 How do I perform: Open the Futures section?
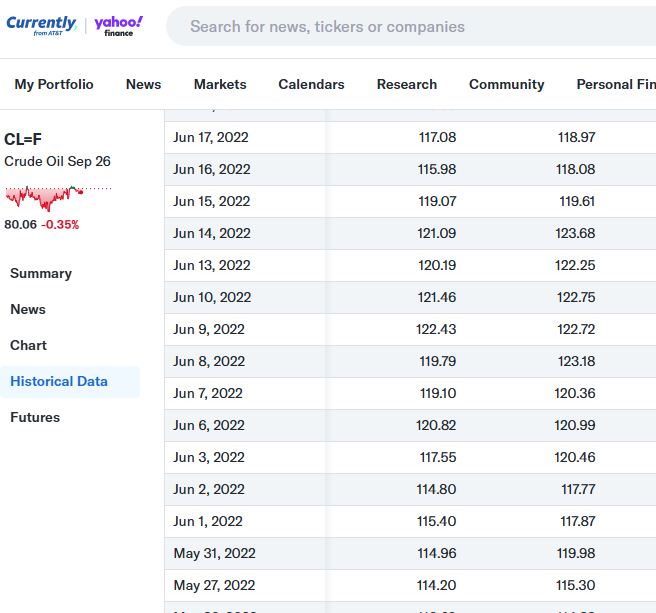[35, 417]
